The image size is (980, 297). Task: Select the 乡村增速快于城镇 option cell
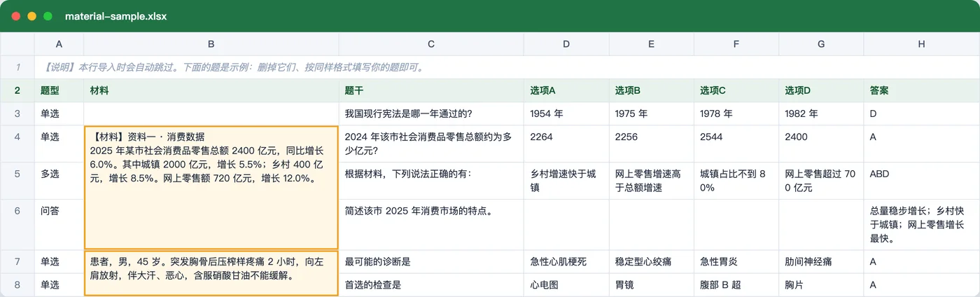(x=566, y=181)
